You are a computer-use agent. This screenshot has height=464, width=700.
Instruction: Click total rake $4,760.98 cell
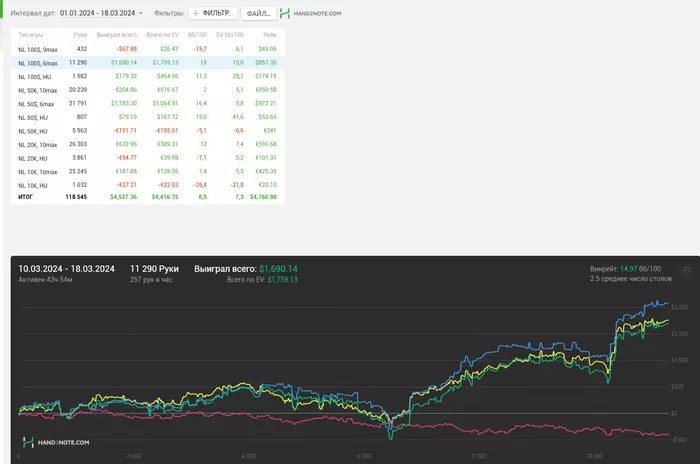tap(263, 197)
